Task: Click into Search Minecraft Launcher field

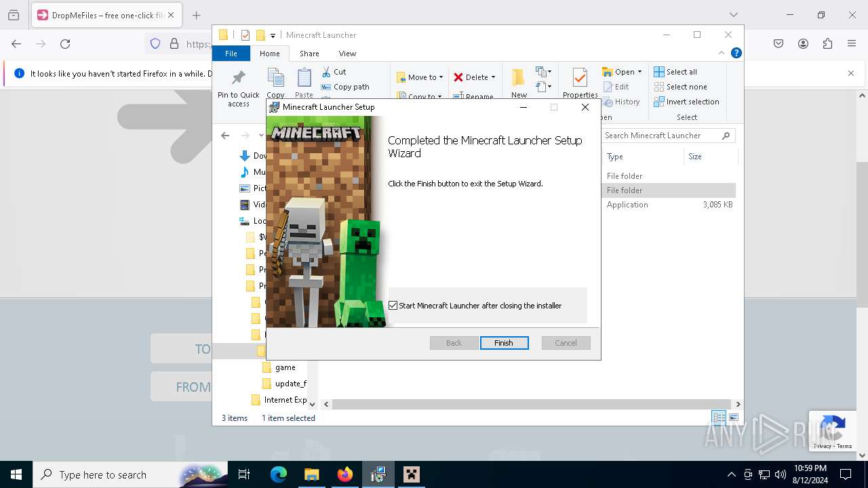Action: (668, 136)
